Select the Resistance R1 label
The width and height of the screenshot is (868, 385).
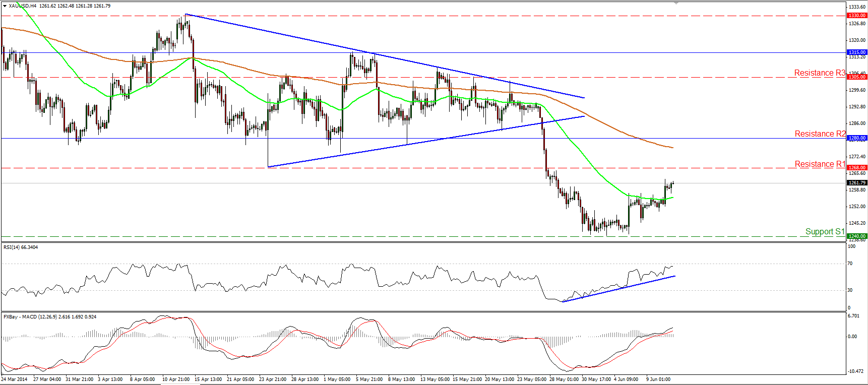pyautogui.click(x=820, y=164)
